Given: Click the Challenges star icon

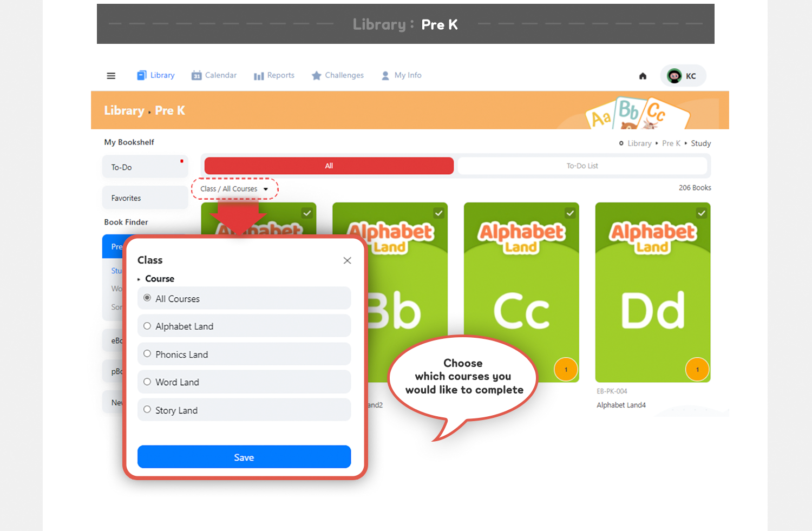Looking at the screenshot, I should (x=317, y=76).
